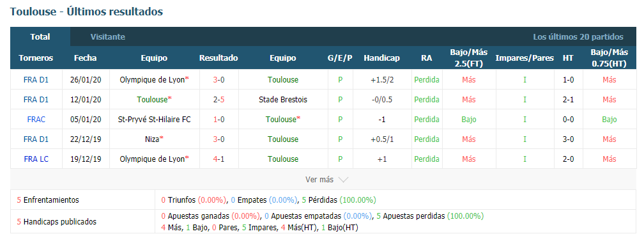
Task: Open Niza team page
Action: point(152,139)
